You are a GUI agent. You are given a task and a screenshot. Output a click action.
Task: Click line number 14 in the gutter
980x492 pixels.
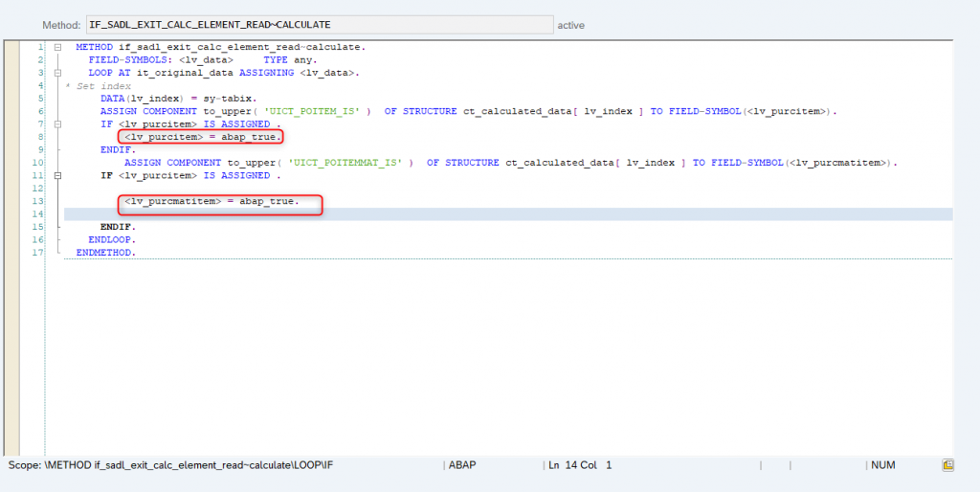coord(38,213)
